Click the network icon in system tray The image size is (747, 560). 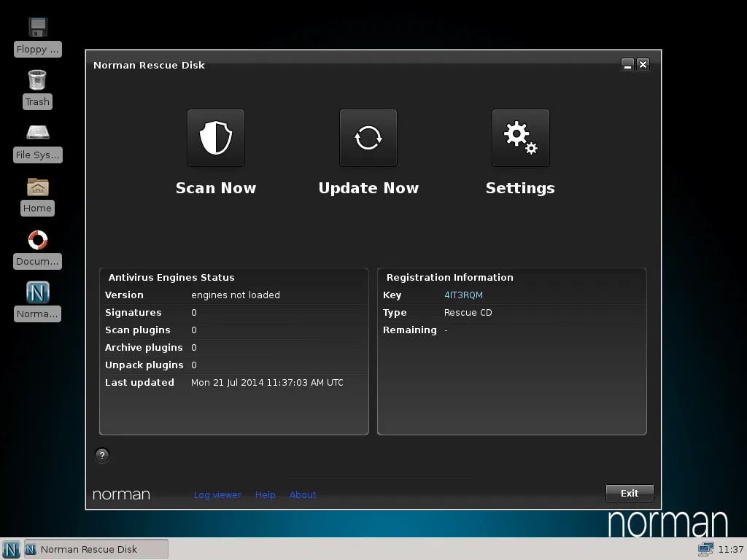click(x=705, y=549)
